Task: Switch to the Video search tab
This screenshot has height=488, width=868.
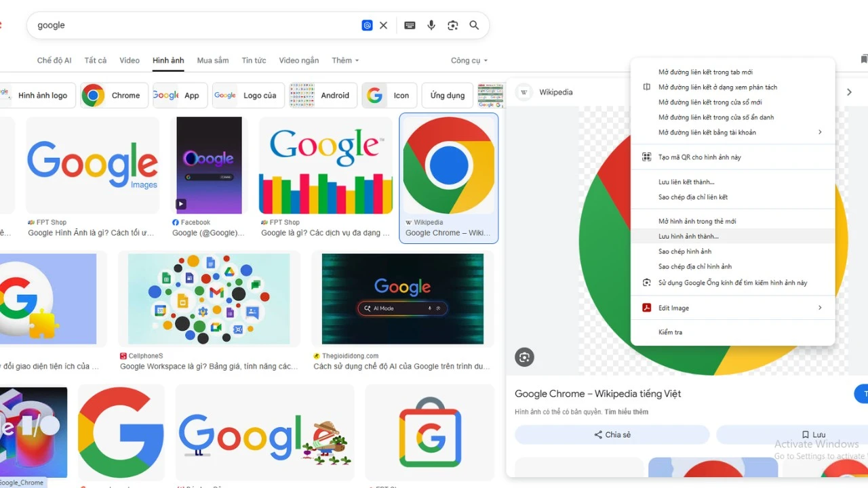Action: pos(129,60)
